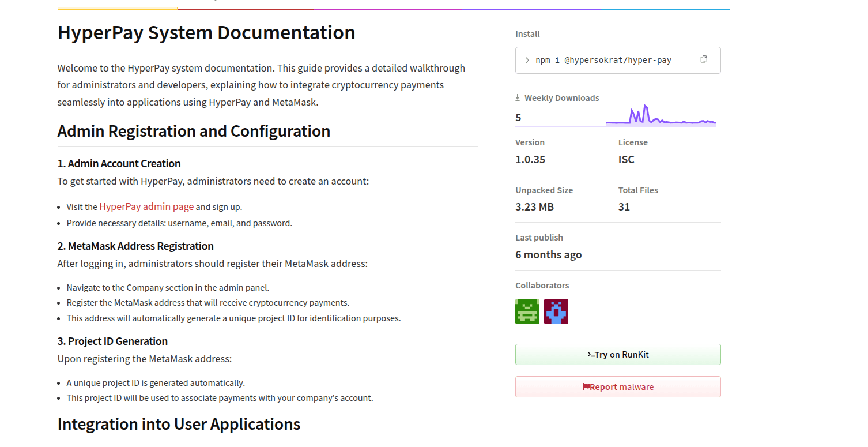Image resolution: width=868 pixels, height=447 pixels.
Task: Click the download arrow icon beside Weekly Downloads
Action: coord(518,98)
